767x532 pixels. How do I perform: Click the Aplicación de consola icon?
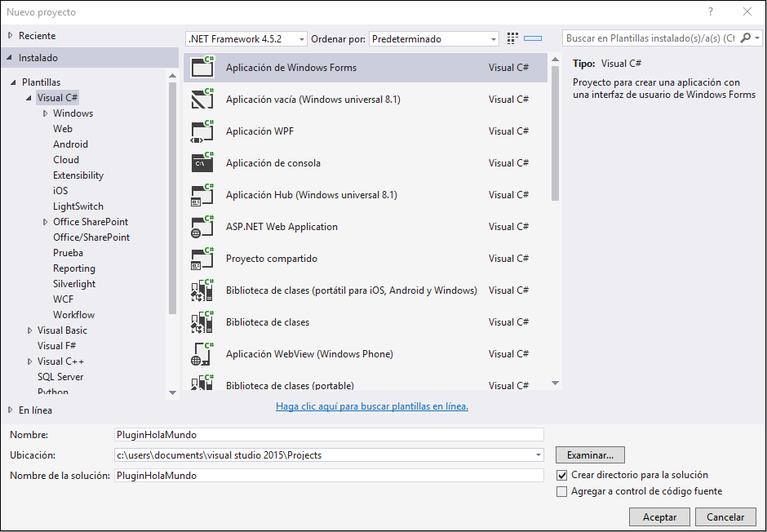point(202,163)
